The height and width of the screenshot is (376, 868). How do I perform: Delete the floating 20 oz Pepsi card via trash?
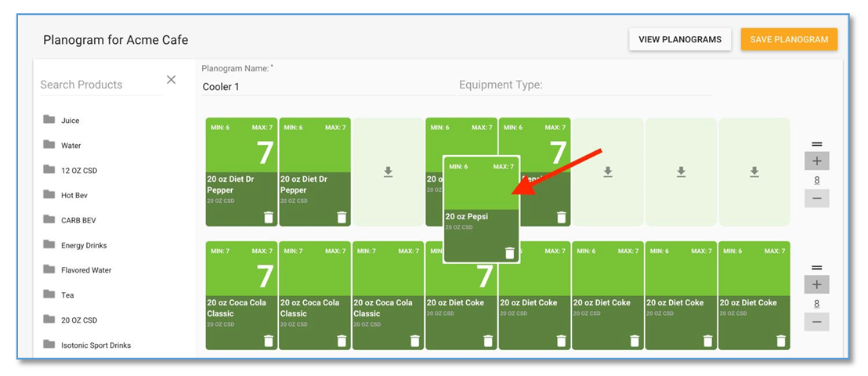510,253
